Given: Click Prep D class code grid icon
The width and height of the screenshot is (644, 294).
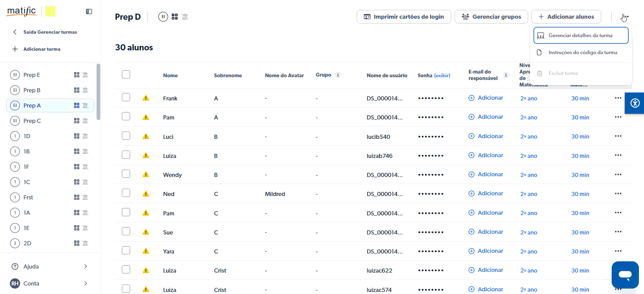Looking at the screenshot, I should tap(175, 17).
